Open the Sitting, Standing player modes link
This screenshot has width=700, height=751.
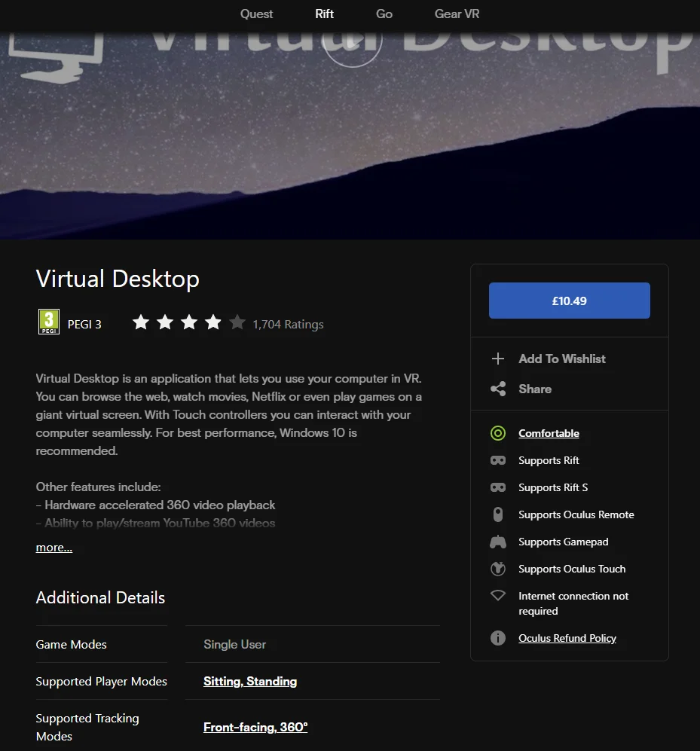point(250,681)
